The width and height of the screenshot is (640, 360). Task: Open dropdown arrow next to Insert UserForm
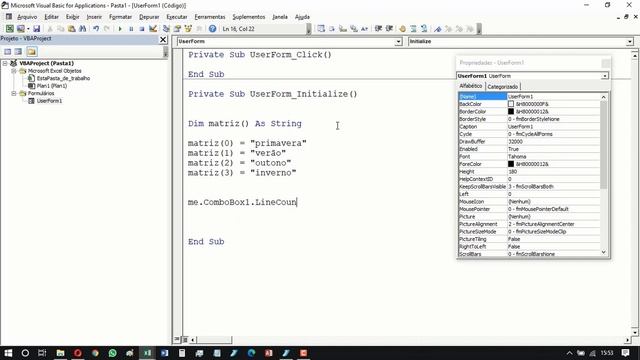coord(28,29)
